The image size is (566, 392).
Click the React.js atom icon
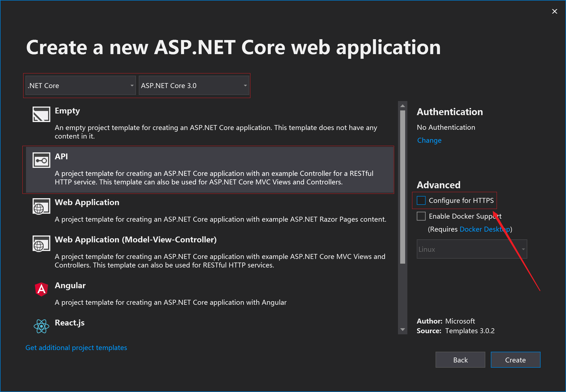coord(41,326)
